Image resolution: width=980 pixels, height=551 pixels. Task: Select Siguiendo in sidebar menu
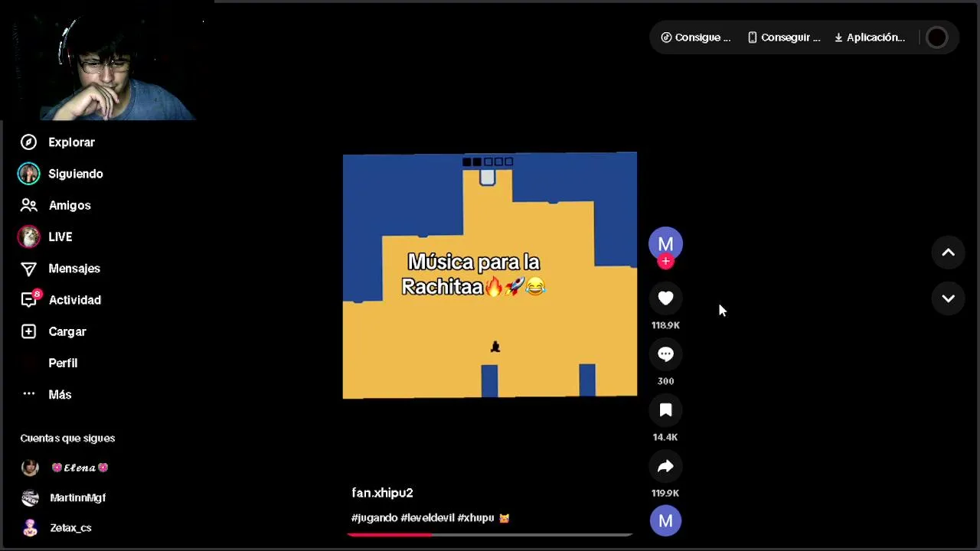point(76,174)
